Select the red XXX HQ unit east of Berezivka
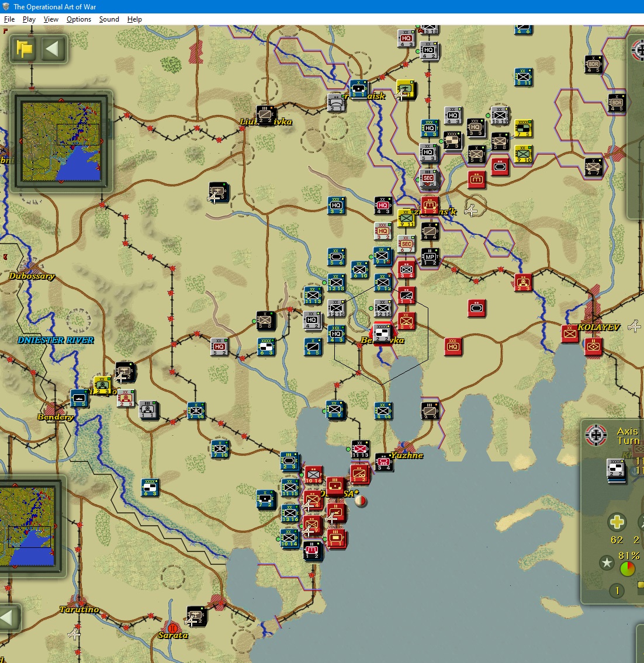 [x=453, y=347]
